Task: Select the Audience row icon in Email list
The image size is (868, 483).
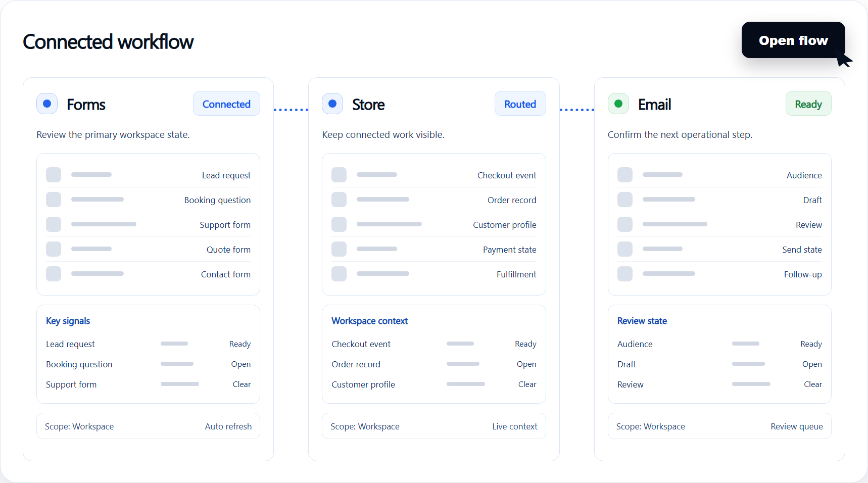Action: tap(625, 175)
